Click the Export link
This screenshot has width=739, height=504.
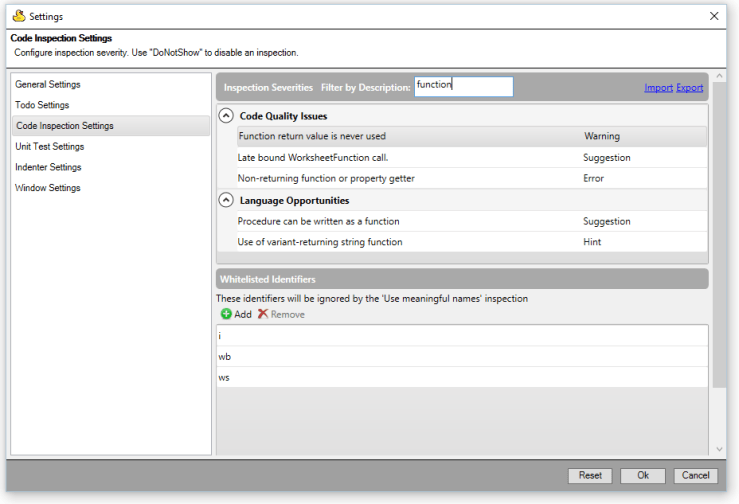coord(690,88)
